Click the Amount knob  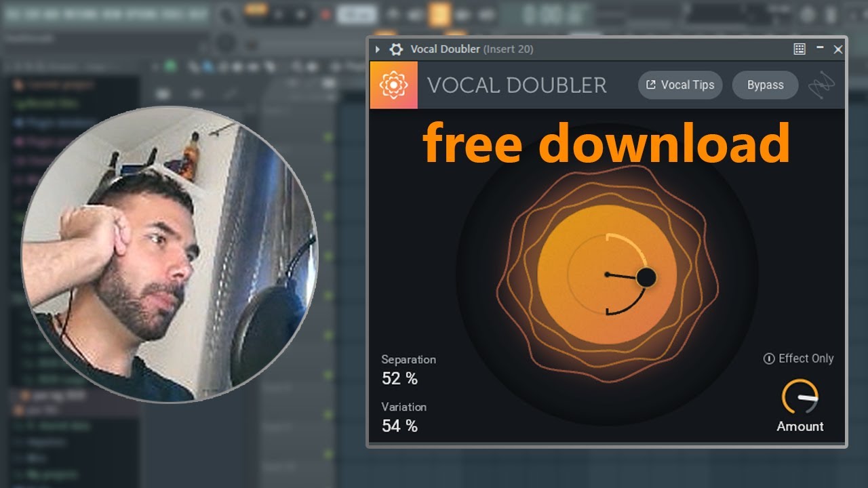pyautogui.click(x=800, y=397)
